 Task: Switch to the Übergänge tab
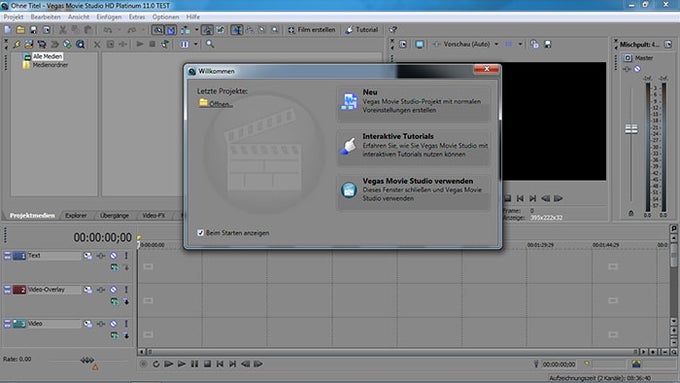114,215
